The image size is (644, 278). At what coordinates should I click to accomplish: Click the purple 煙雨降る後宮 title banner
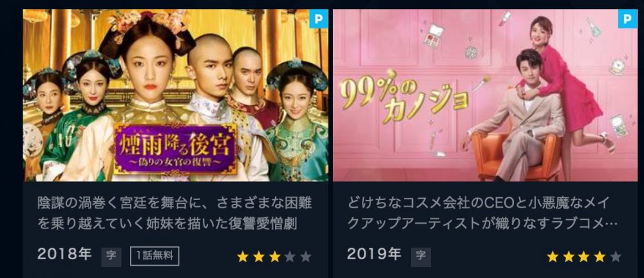(175, 149)
